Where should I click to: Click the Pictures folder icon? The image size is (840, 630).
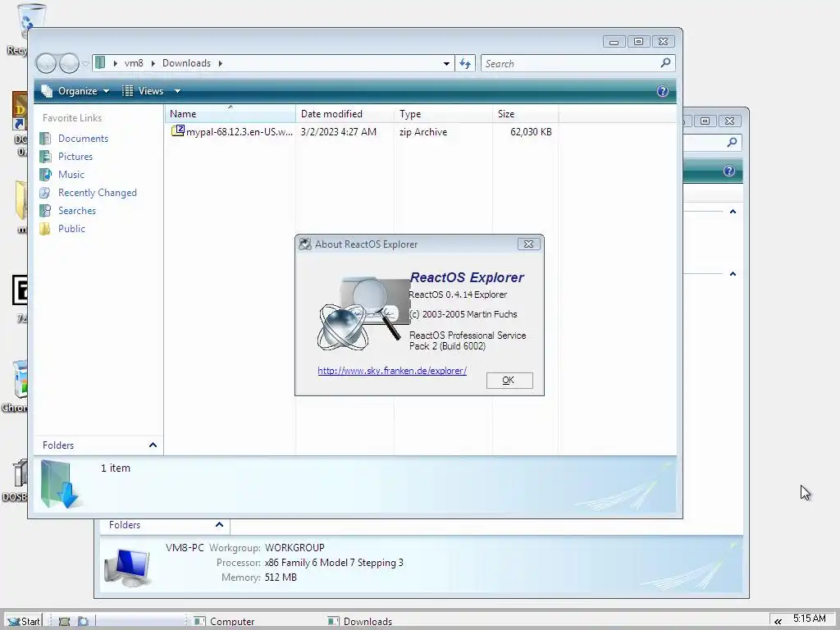coord(46,157)
